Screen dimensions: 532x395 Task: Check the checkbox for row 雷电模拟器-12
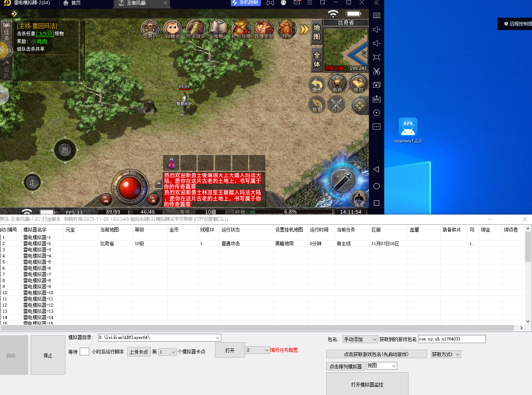point(0,305)
